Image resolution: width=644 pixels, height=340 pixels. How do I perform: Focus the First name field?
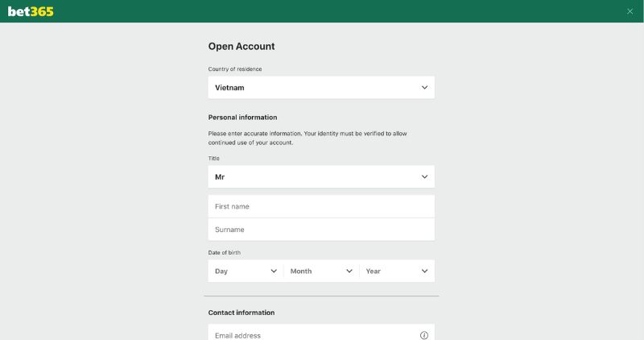coord(321,206)
